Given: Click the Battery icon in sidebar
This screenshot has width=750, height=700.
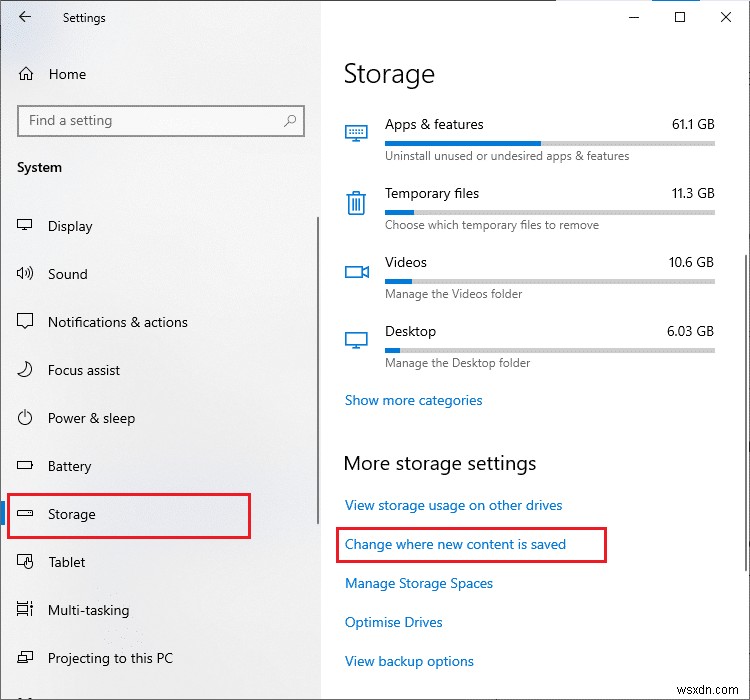Looking at the screenshot, I should click(x=26, y=466).
